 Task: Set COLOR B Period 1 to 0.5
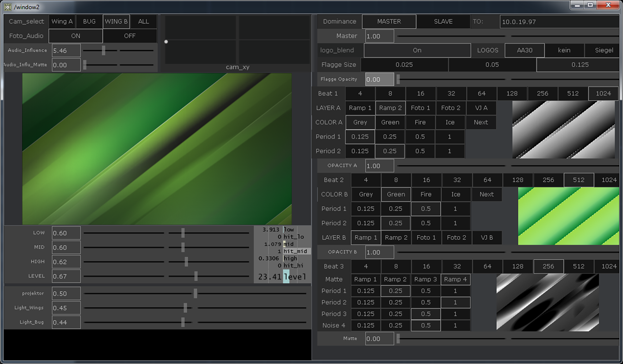click(x=426, y=209)
